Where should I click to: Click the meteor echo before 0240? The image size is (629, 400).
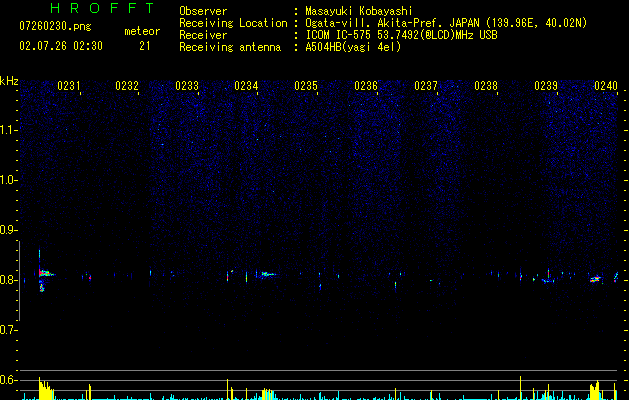click(596, 279)
